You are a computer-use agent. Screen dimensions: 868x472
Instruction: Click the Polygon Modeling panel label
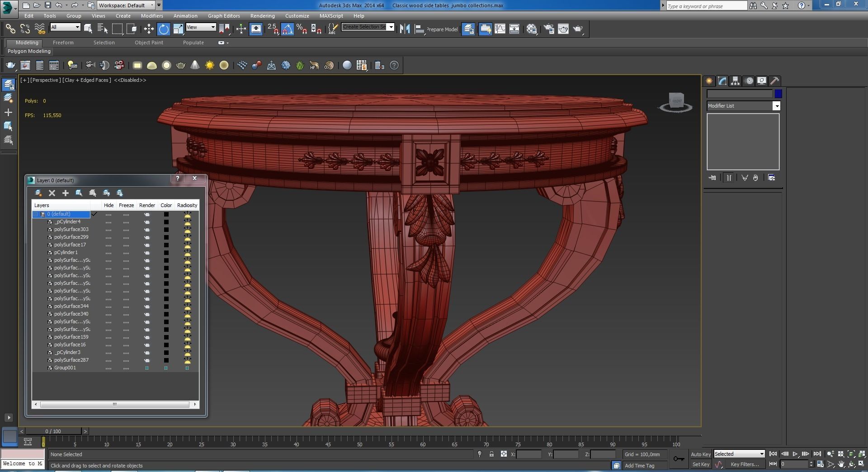click(29, 51)
